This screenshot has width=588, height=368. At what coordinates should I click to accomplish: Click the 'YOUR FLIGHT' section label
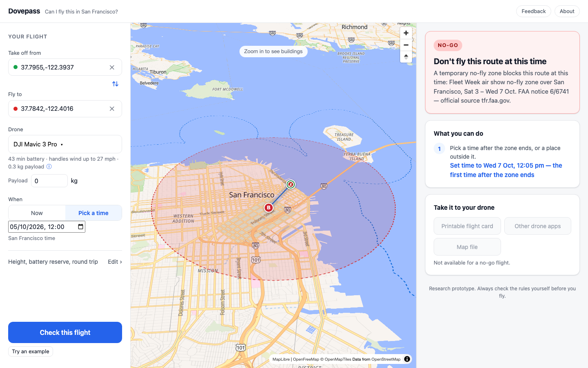[x=28, y=37]
